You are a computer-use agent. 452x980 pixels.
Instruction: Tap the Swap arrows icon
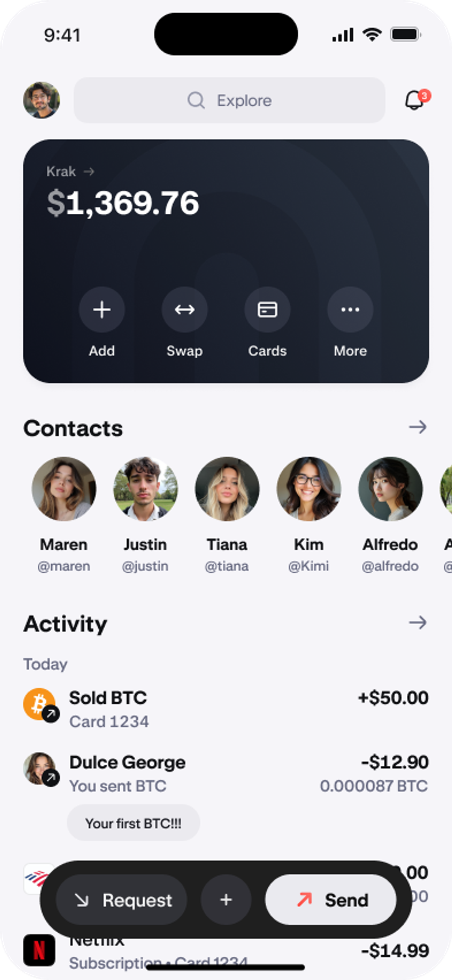[x=185, y=309]
